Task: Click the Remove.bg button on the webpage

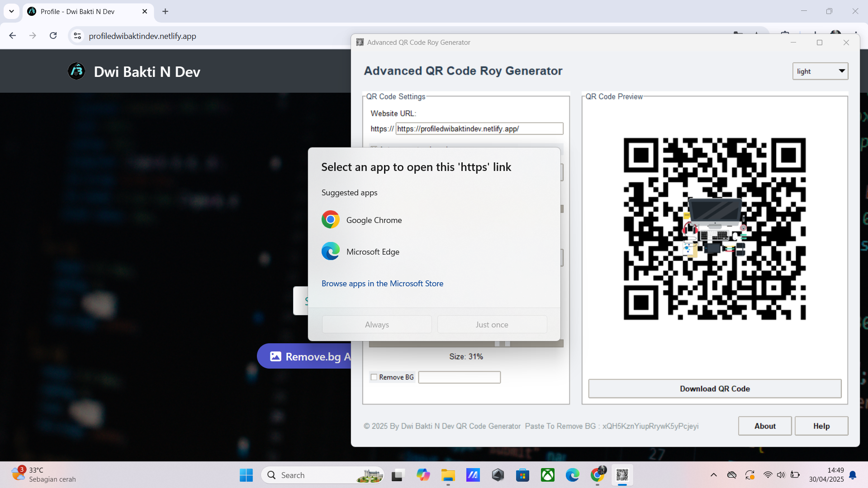Action: 304,356
